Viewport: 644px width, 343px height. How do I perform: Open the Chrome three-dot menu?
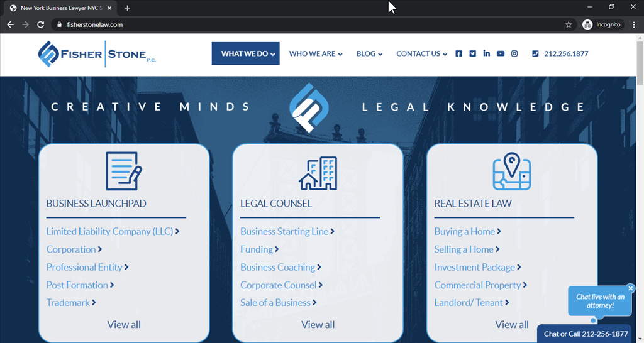(633, 24)
